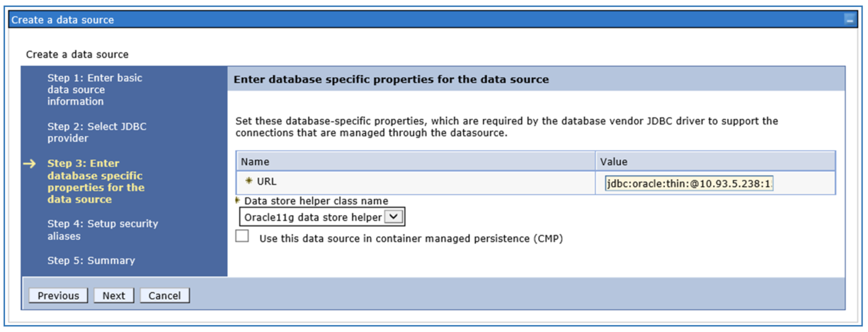The width and height of the screenshot is (868, 332).
Task: Click the required asterisk beside URL
Action: tap(249, 182)
